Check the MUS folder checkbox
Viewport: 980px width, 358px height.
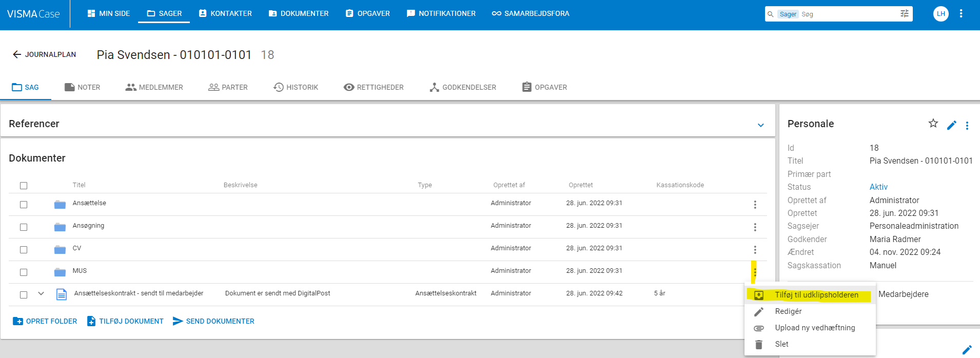[x=24, y=272]
